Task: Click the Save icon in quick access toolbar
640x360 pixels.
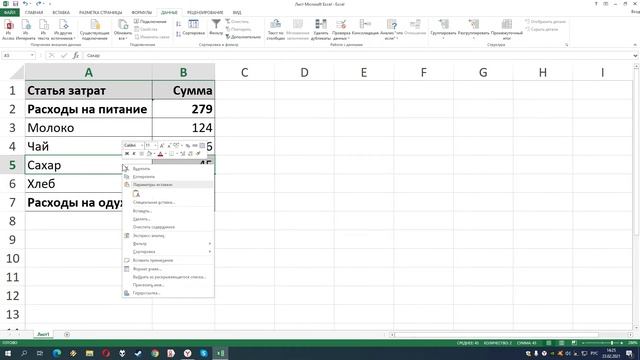Action: tap(16, 4)
